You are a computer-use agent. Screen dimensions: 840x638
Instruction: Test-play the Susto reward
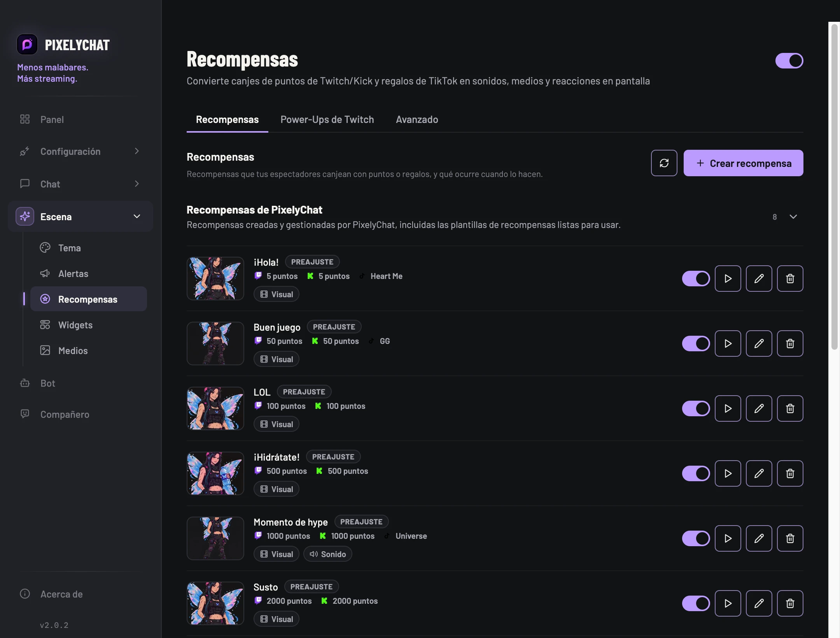[x=728, y=603]
